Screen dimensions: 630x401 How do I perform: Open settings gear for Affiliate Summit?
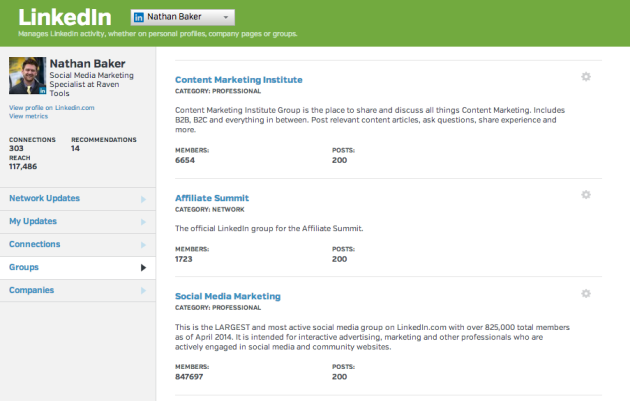click(586, 194)
